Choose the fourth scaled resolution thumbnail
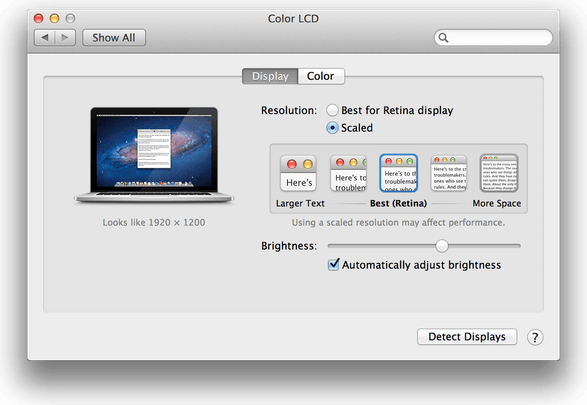587x405 pixels. 449,173
